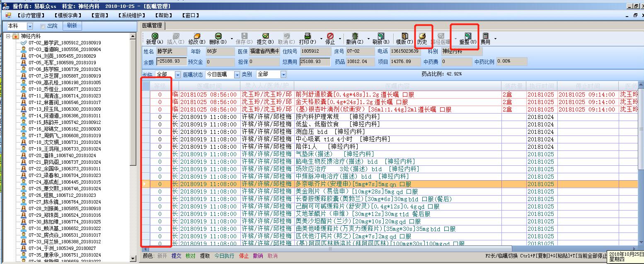The width and height of the screenshot is (644, 264).
Task: Open the 长临 全部 dropdown
Action: [178, 75]
